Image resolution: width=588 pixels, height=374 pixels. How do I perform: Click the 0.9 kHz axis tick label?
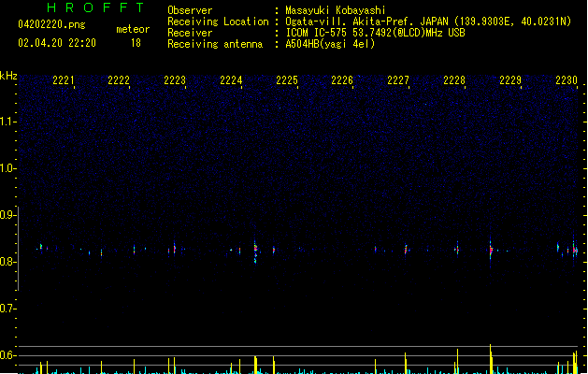pyautogui.click(x=7, y=215)
